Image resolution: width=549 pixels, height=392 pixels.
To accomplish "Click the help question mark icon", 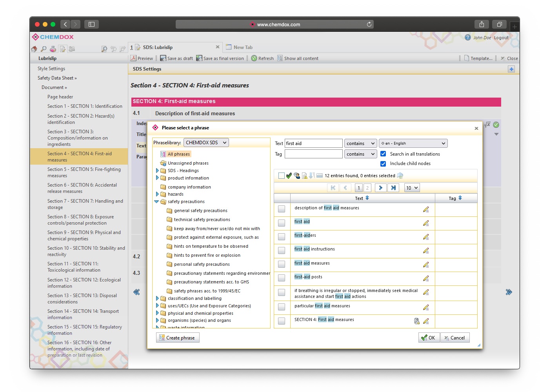I will click(x=468, y=37).
